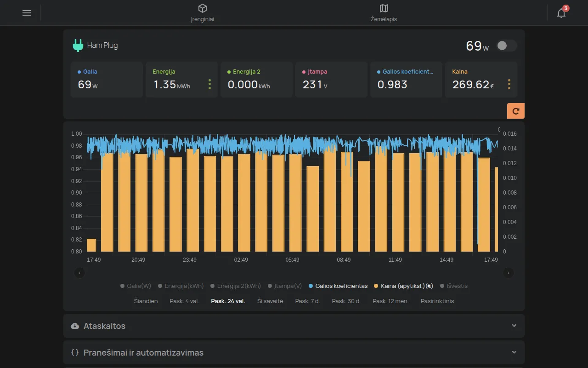Move chart back with left arrow
588x368 pixels.
click(79, 273)
